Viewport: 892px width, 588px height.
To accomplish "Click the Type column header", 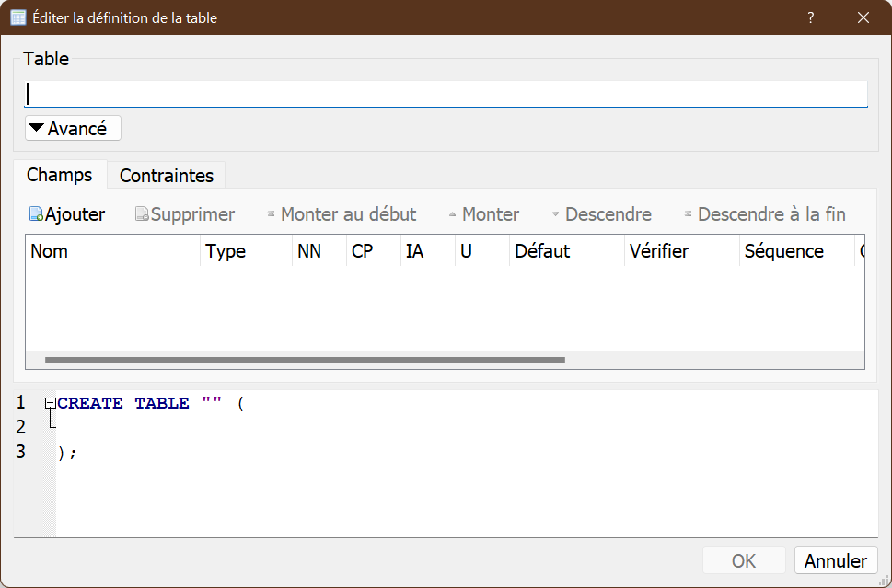I will (x=244, y=251).
